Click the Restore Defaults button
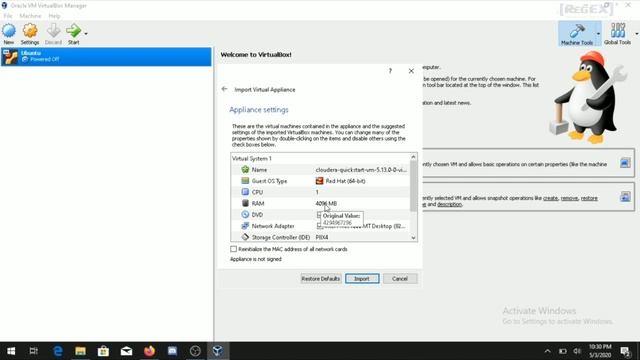The width and height of the screenshot is (640, 360). 321,279
